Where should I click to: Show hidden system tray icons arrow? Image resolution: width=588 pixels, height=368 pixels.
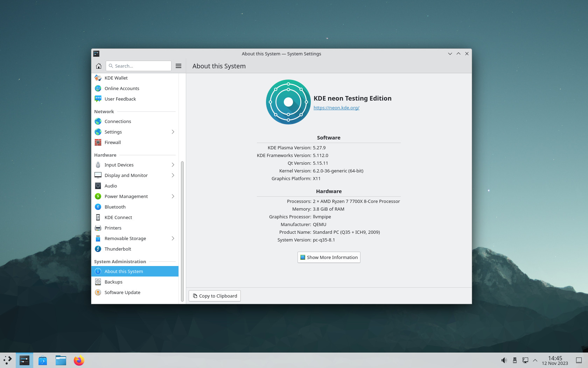(x=535, y=360)
